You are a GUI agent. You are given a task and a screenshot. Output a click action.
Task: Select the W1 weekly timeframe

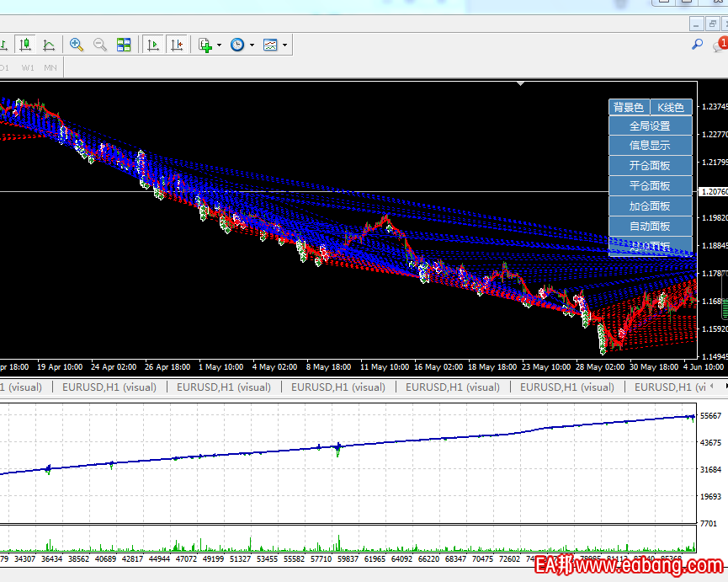click(x=28, y=68)
